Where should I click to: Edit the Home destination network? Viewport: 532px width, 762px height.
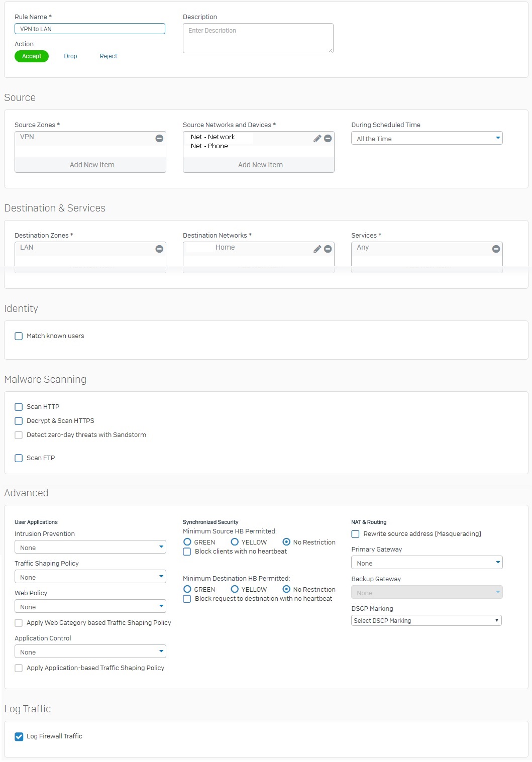(317, 249)
